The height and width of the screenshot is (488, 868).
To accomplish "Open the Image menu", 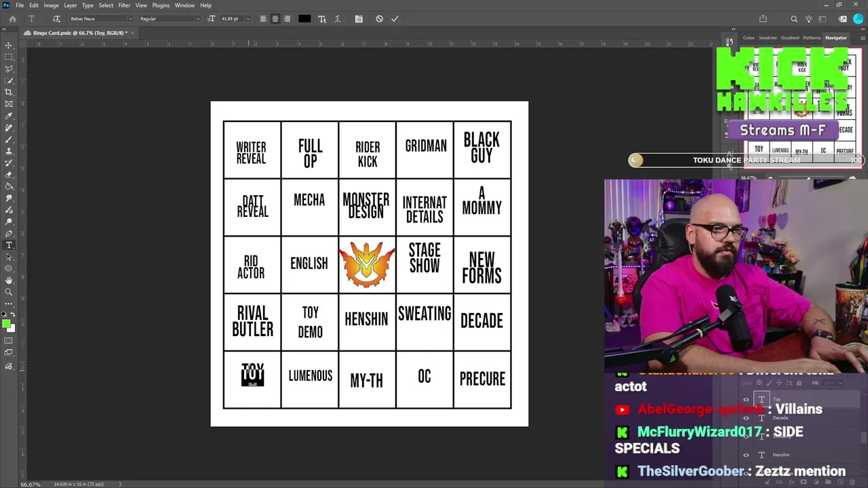I will (x=52, y=5).
